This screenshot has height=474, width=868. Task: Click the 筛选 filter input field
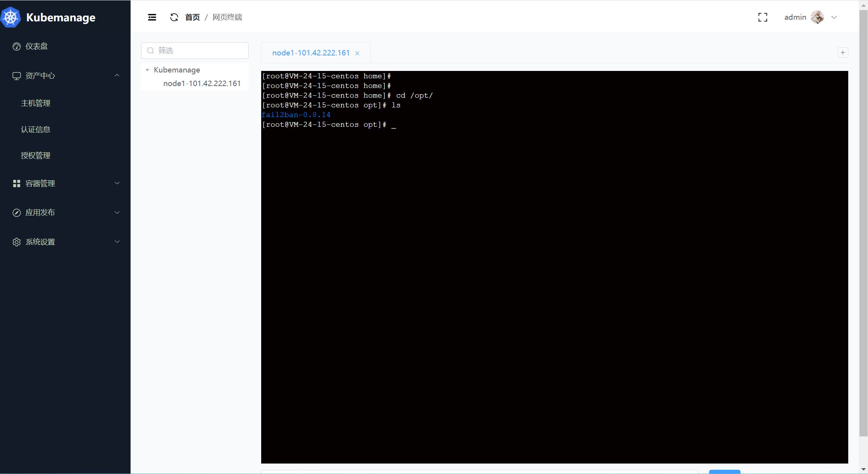point(200,51)
